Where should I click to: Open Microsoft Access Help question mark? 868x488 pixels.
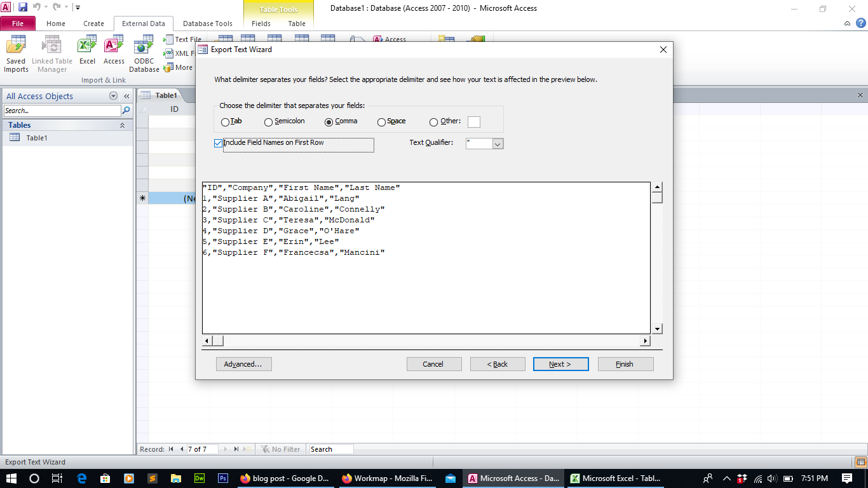(860, 24)
